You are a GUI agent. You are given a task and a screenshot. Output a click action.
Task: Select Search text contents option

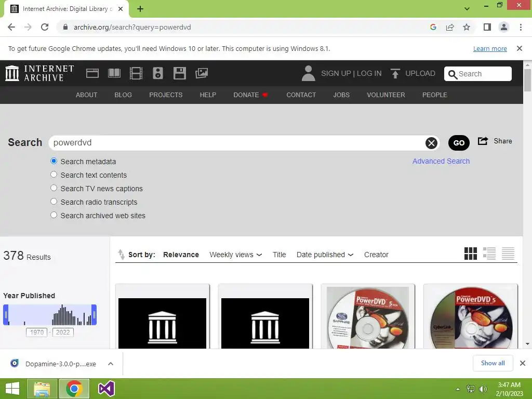coord(54,175)
